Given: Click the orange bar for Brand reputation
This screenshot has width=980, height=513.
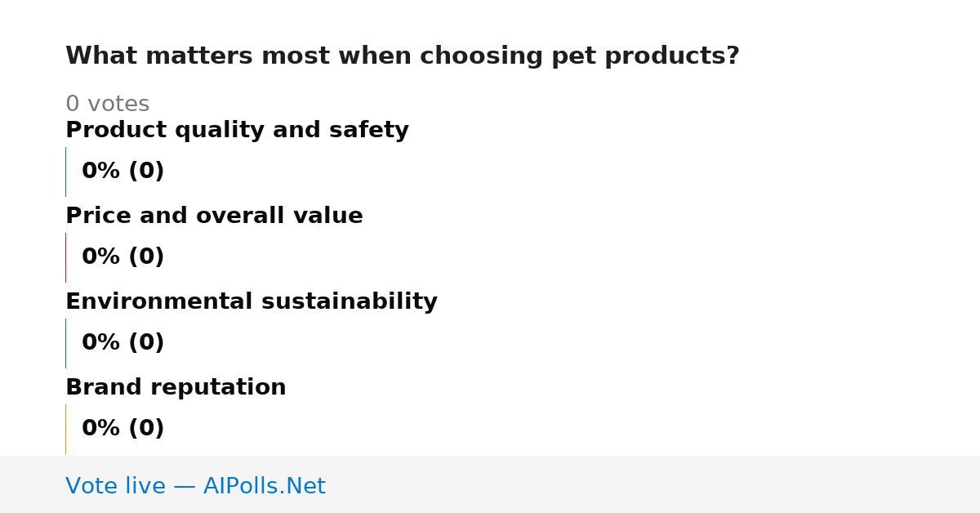Looking at the screenshot, I should [x=65, y=429].
